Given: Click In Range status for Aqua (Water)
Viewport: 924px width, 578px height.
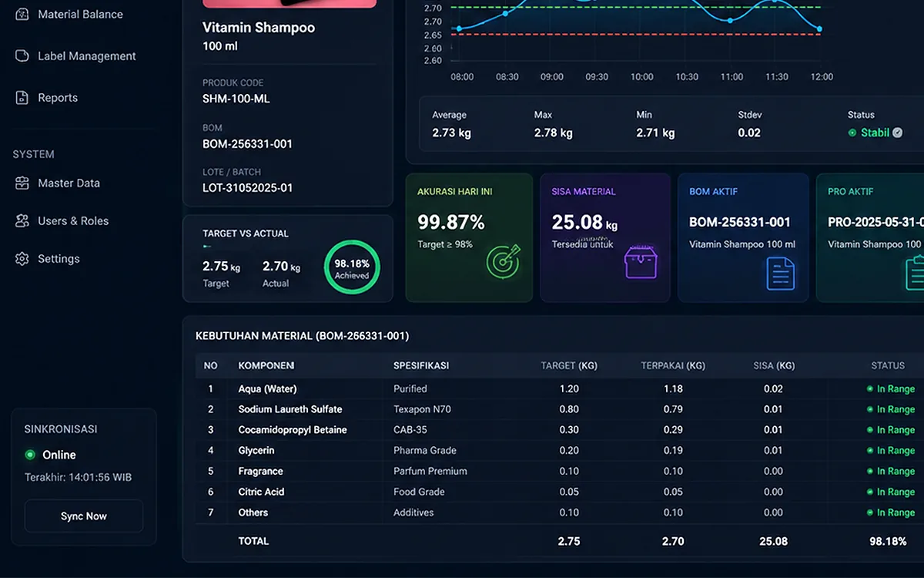Looking at the screenshot, I should point(891,389).
